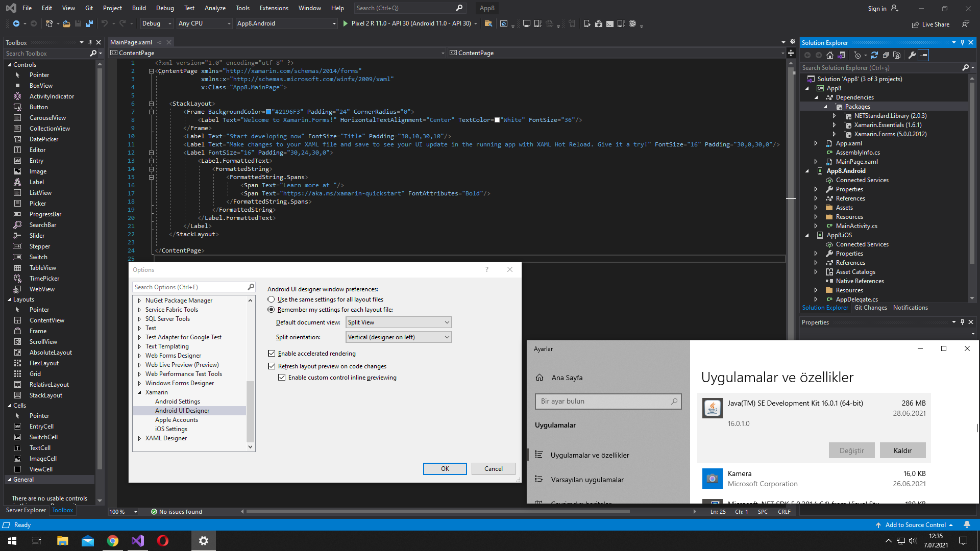Switch to the Notifications tab
Screen dimensions: 980x551
coord(910,308)
